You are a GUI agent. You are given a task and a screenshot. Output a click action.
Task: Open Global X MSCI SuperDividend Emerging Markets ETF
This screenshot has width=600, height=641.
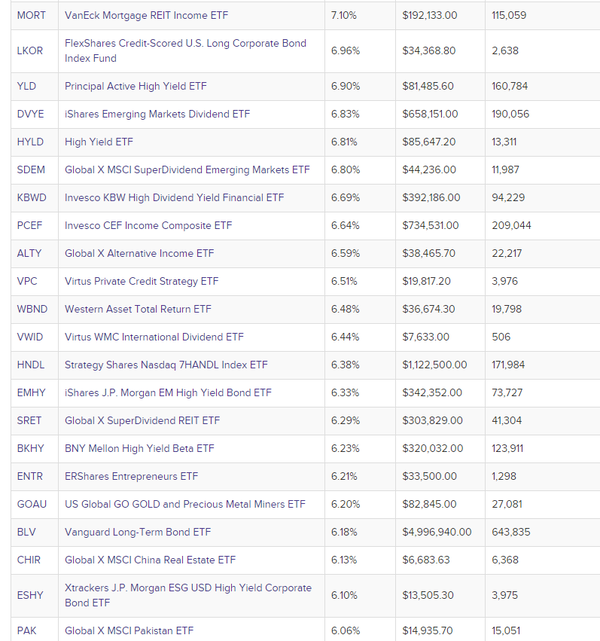tap(187, 170)
